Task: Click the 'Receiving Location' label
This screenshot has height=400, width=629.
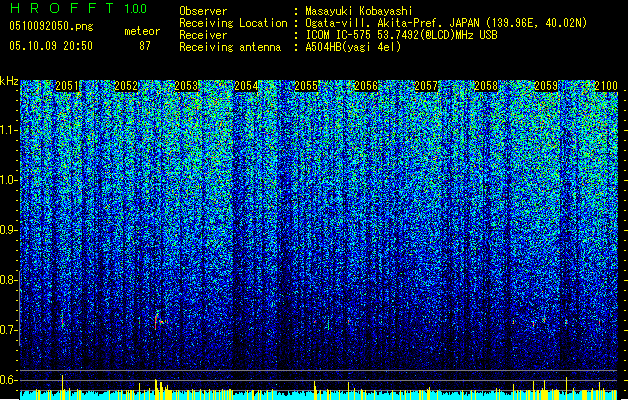Action: (233, 23)
